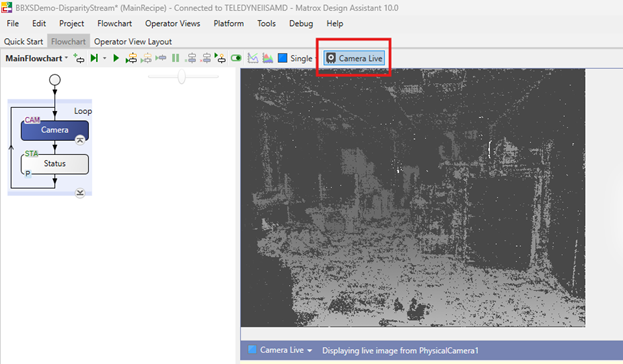Click the CAM tag on Camera step
Viewport: 623px width, 364px height.
pyautogui.click(x=32, y=120)
